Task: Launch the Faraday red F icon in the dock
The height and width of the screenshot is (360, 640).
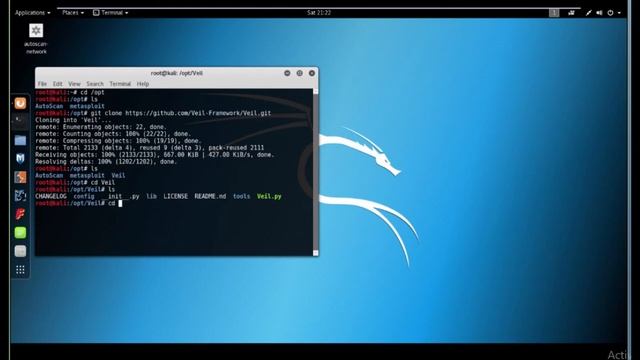Action: [20, 214]
